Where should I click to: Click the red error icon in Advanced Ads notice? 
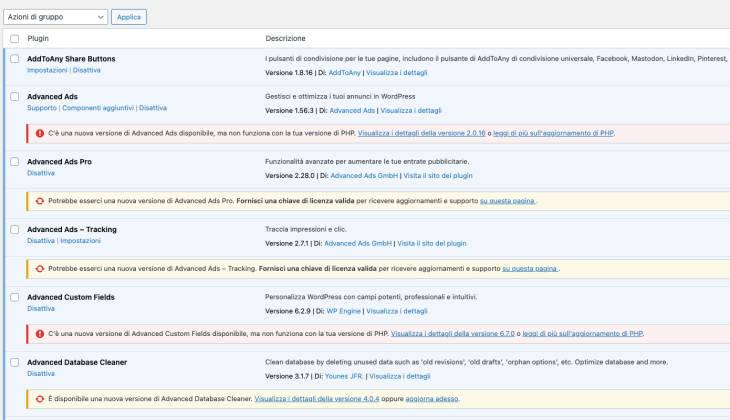tap(40, 133)
